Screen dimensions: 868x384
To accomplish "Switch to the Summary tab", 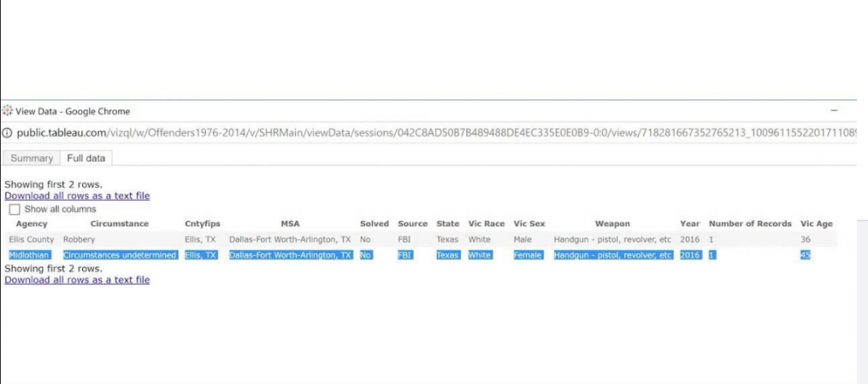I will coord(31,159).
